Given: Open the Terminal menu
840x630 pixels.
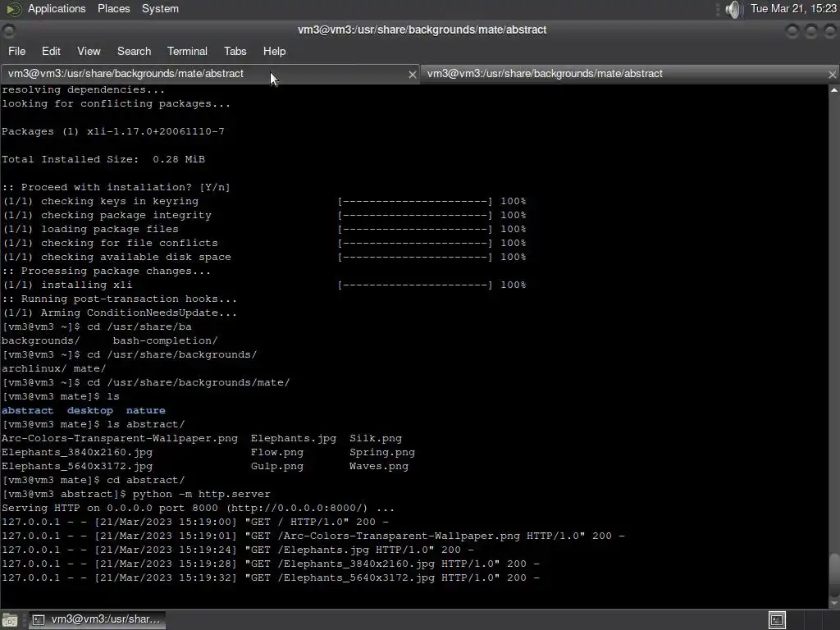Looking at the screenshot, I should pyautogui.click(x=187, y=51).
